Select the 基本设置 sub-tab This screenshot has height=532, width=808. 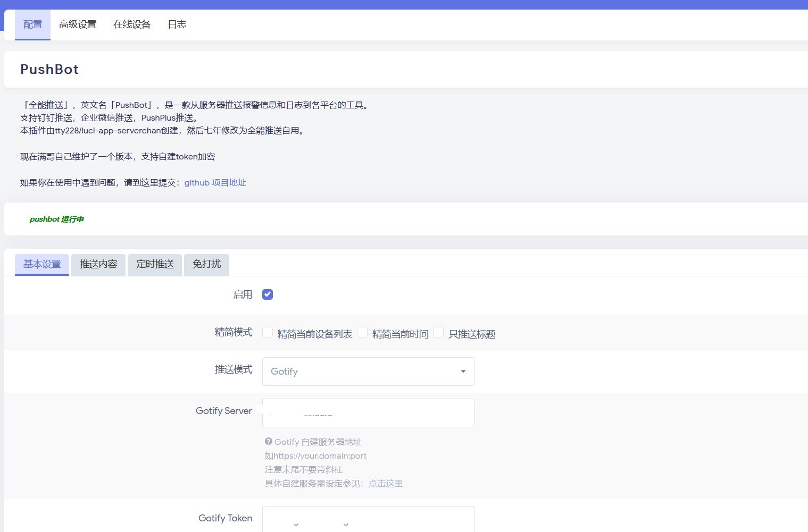42,265
